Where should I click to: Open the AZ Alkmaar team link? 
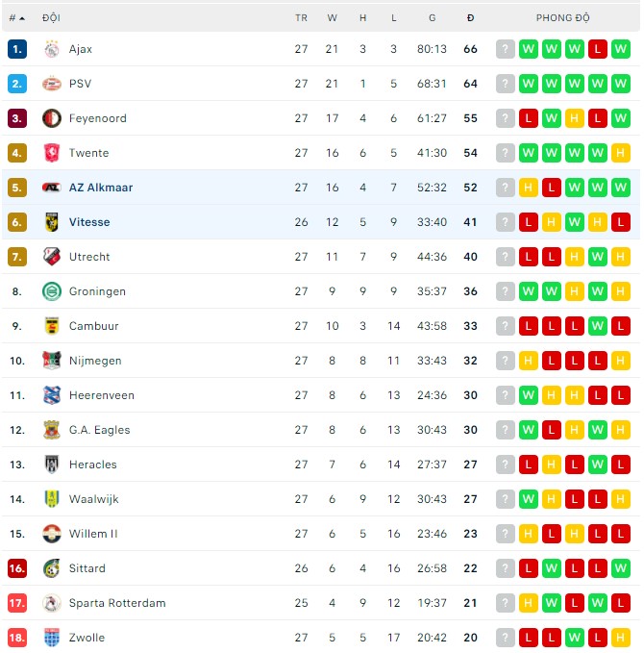[x=101, y=188]
